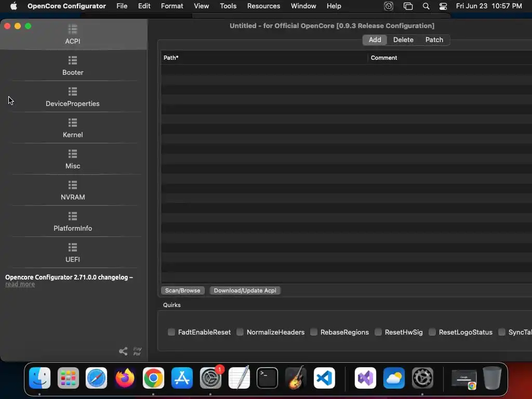Open the Resources menu
Image resolution: width=532 pixels, height=399 pixels.
[x=263, y=6]
